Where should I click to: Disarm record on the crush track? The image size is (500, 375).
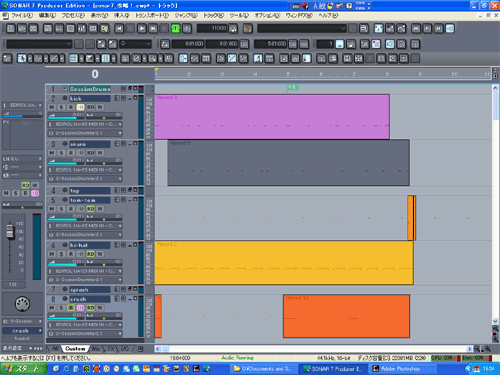coord(71,308)
